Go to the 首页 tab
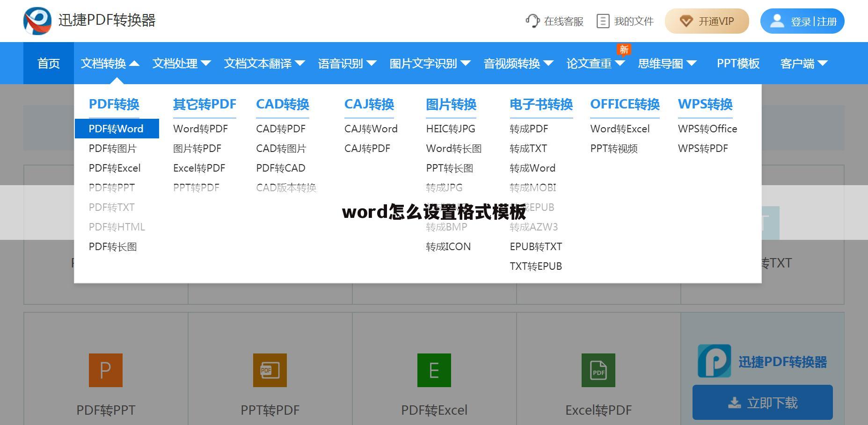868x425 pixels. point(49,63)
